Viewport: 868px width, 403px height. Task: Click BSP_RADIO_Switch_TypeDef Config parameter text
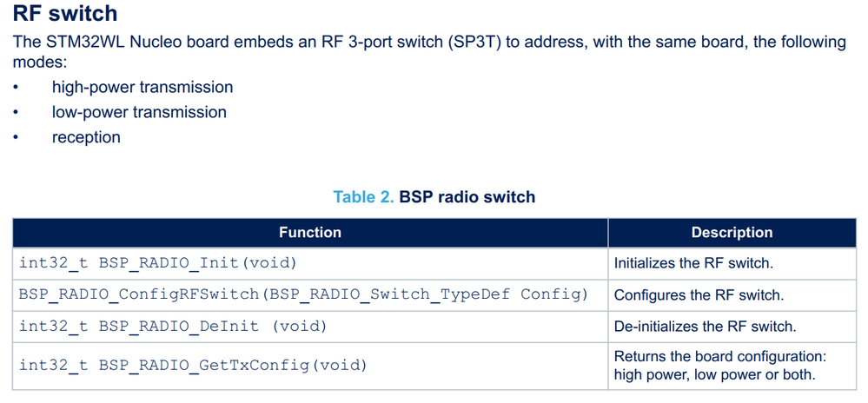[425, 294]
